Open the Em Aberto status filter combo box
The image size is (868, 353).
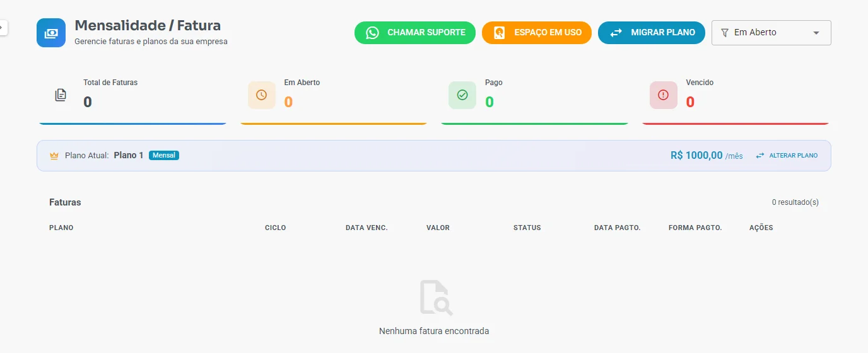pyautogui.click(x=771, y=33)
